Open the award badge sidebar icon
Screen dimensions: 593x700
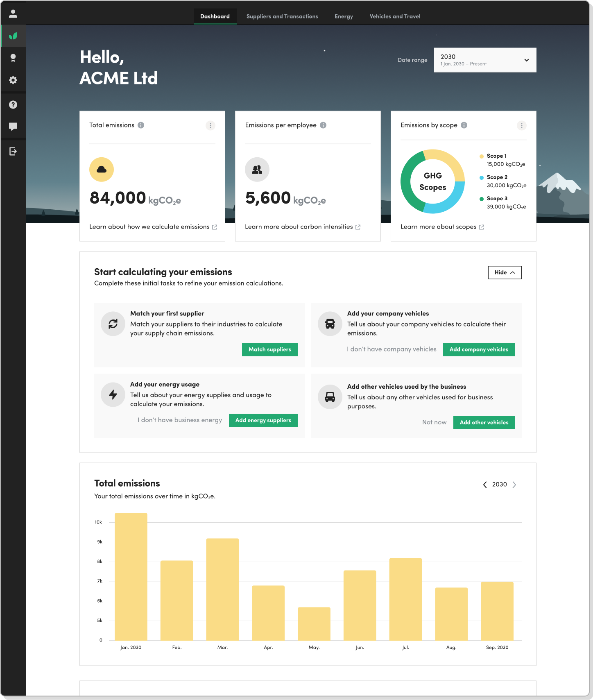tap(13, 58)
